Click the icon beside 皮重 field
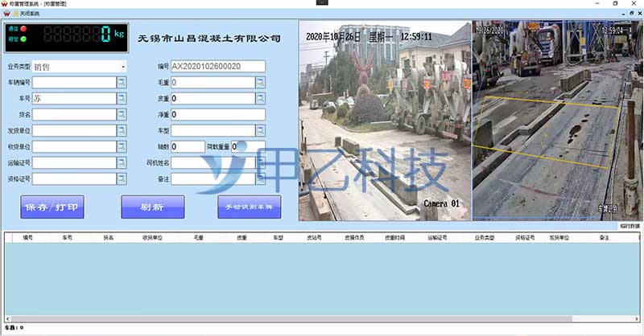644x336 pixels. pyautogui.click(x=260, y=98)
